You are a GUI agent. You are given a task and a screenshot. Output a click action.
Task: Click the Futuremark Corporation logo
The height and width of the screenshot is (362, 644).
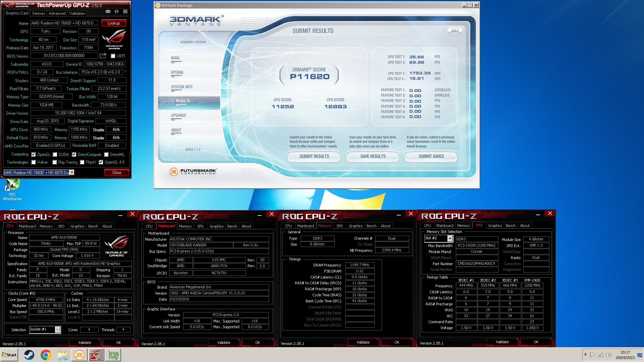[x=193, y=172]
